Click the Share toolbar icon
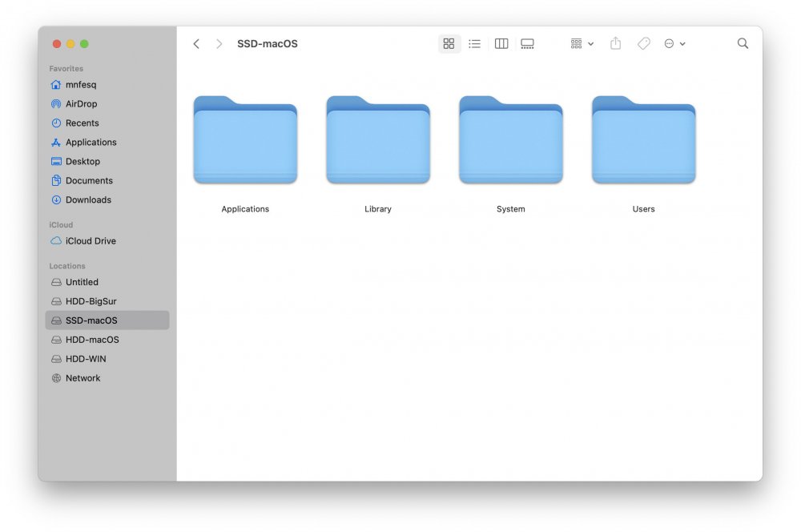The height and width of the screenshot is (532, 801). (615, 43)
